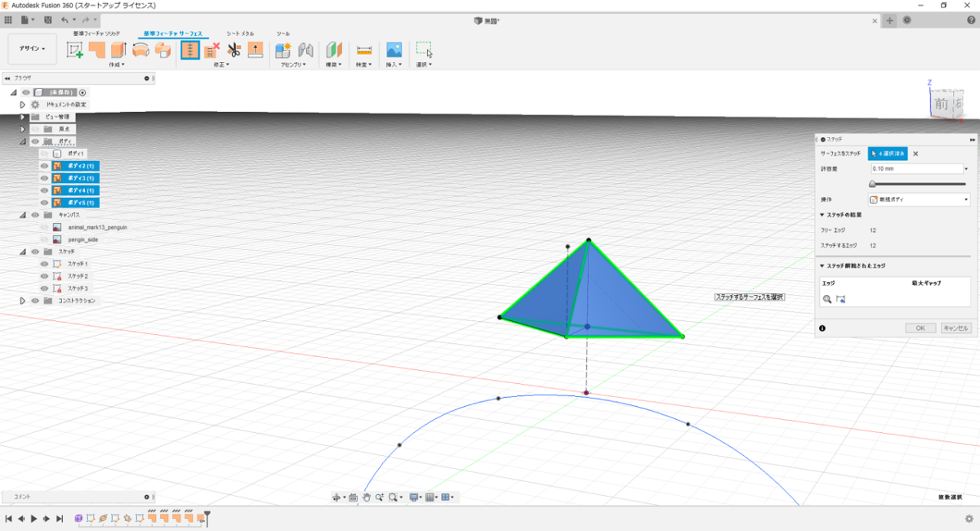Click the Pan hand navigation icon

pos(367,497)
